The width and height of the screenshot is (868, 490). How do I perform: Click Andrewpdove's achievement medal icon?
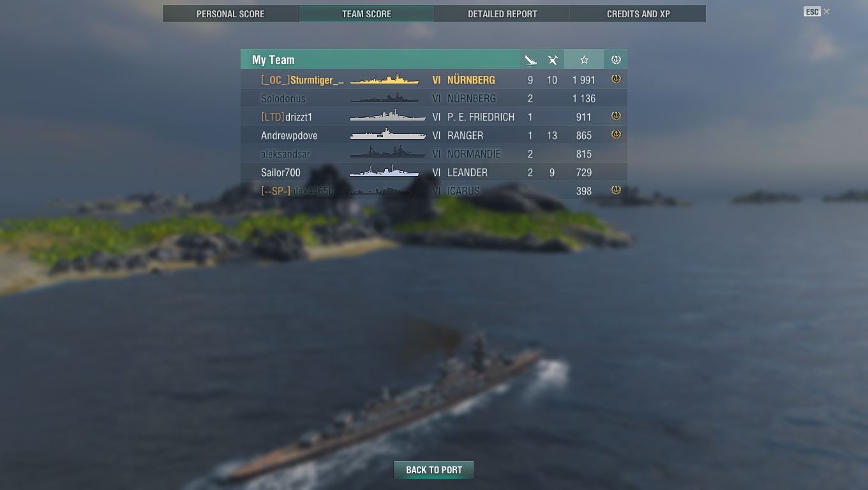click(x=616, y=135)
